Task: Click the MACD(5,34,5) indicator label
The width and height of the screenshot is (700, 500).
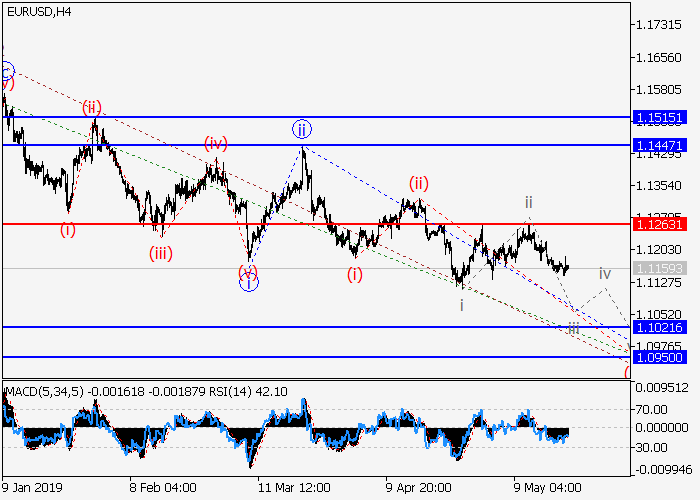Action: click(x=46, y=389)
